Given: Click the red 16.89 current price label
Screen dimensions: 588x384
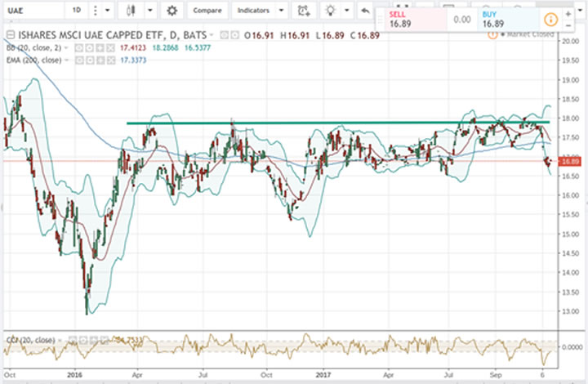Looking at the screenshot, I should 570,162.
